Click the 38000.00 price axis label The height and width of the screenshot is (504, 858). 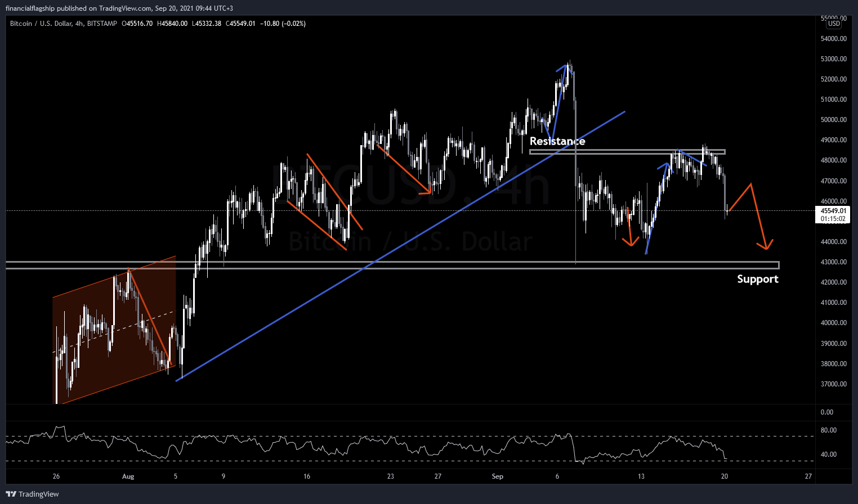(x=834, y=364)
